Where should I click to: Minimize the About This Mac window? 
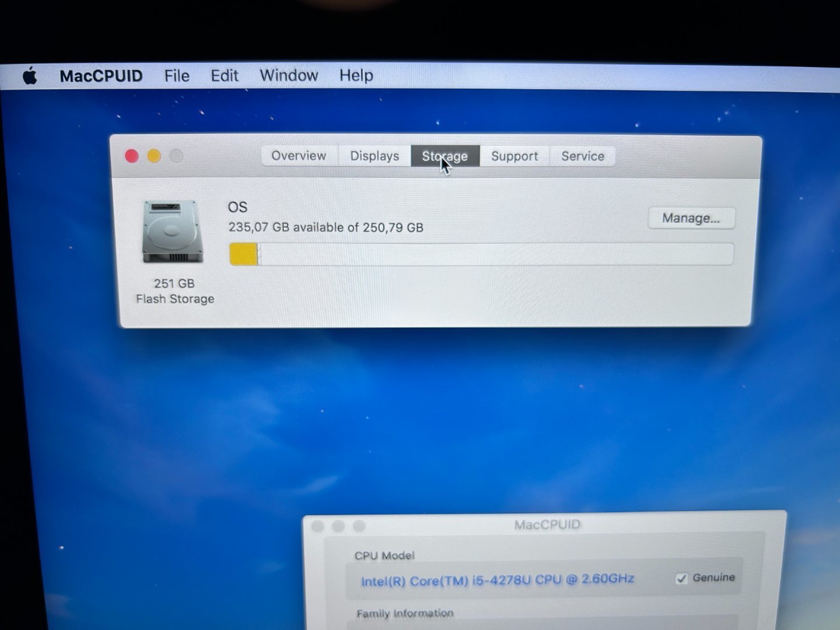154,156
